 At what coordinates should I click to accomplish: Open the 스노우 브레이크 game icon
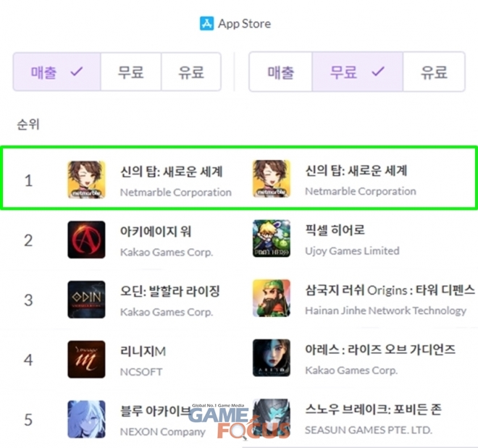[272, 418]
